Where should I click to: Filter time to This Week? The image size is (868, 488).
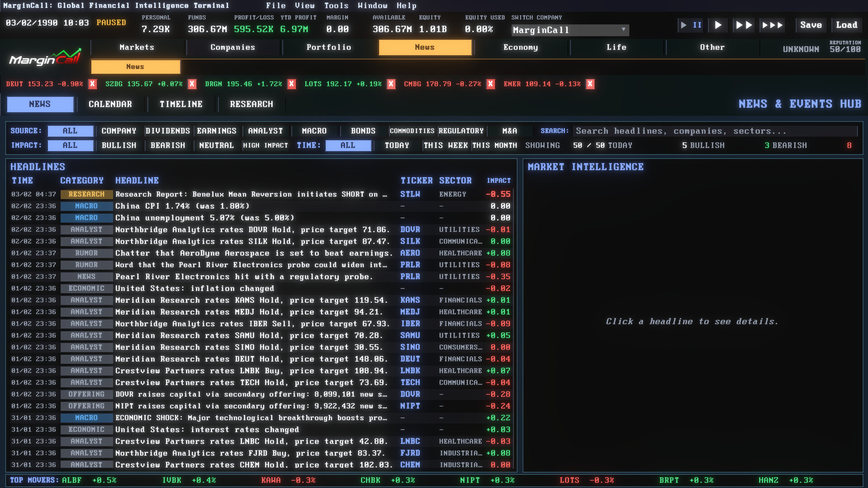pos(446,145)
